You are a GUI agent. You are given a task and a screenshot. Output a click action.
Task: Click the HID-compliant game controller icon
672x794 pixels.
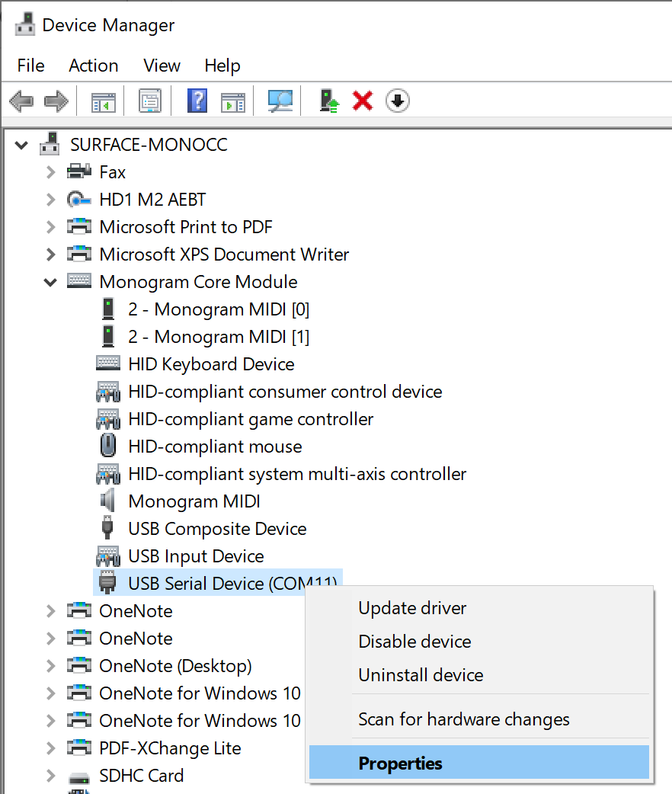pyautogui.click(x=108, y=419)
